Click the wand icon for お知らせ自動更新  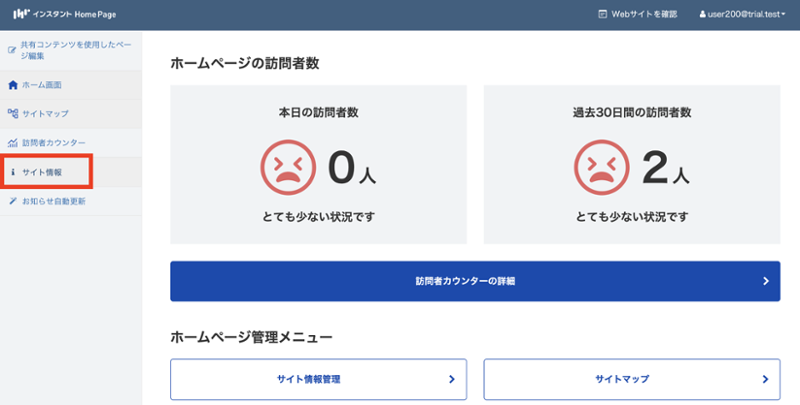(x=12, y=201)
